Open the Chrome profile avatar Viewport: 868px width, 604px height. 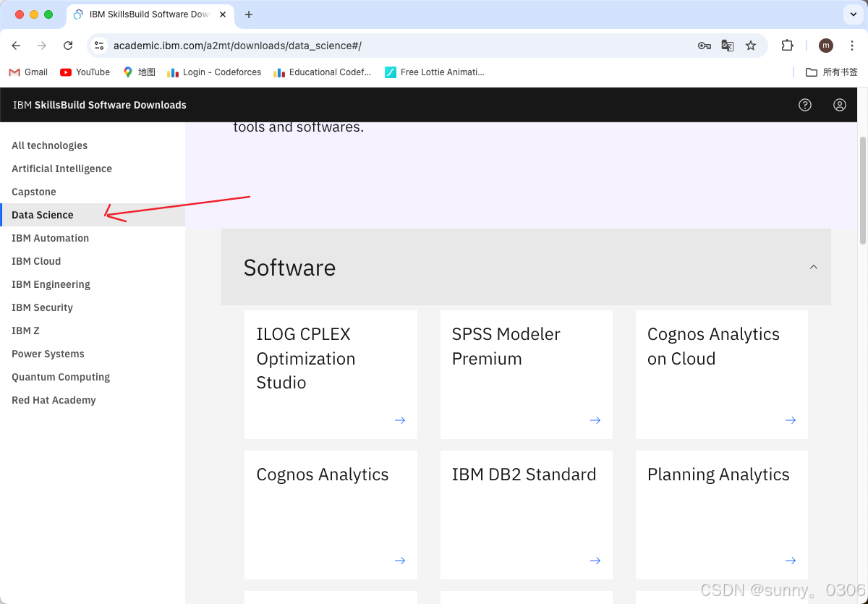pos(826,46)
